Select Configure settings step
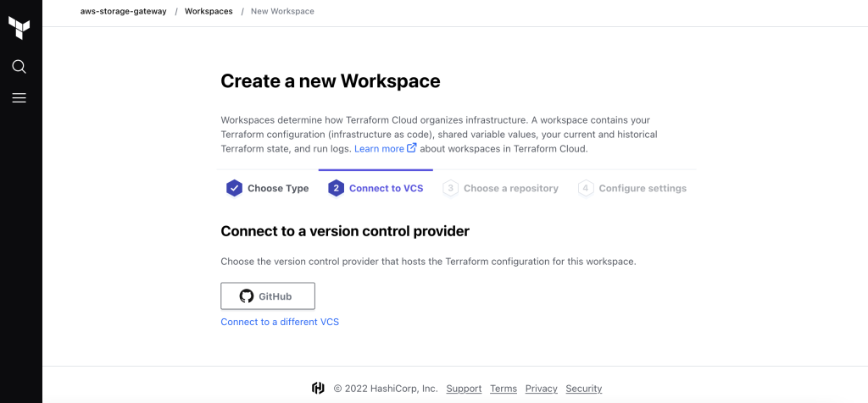The height and width of the screenshot is (403, 868). (632, 188)
